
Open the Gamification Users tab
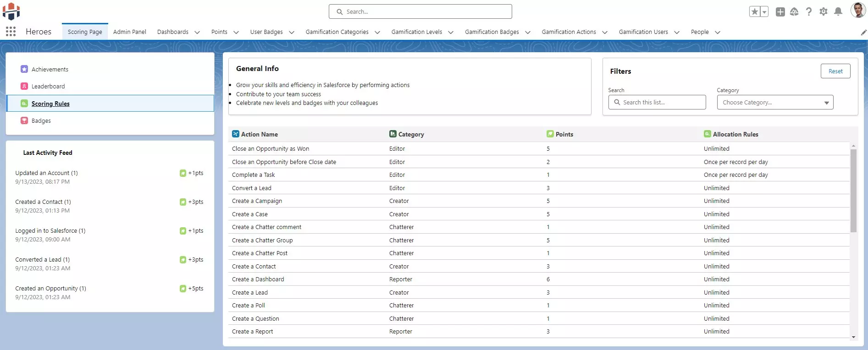point(643,32)
